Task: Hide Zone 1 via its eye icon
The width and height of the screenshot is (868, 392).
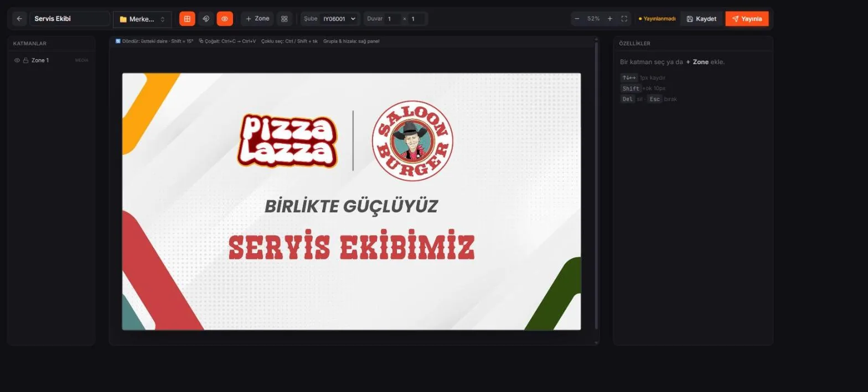Action: coord(17,60)
